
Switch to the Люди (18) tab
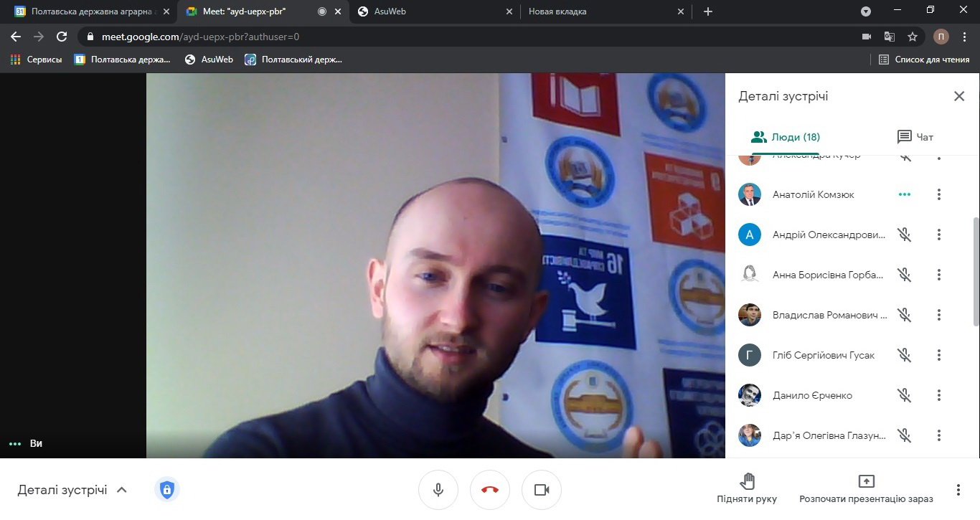785,137
